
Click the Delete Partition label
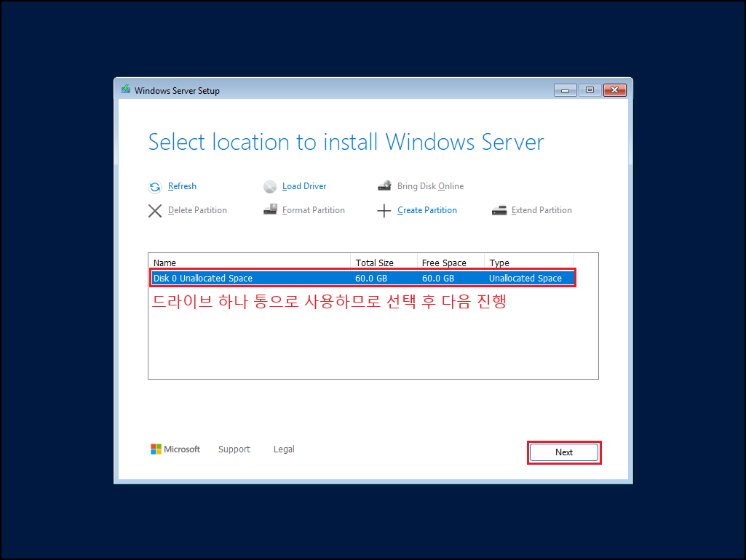[x=197, y=210]
